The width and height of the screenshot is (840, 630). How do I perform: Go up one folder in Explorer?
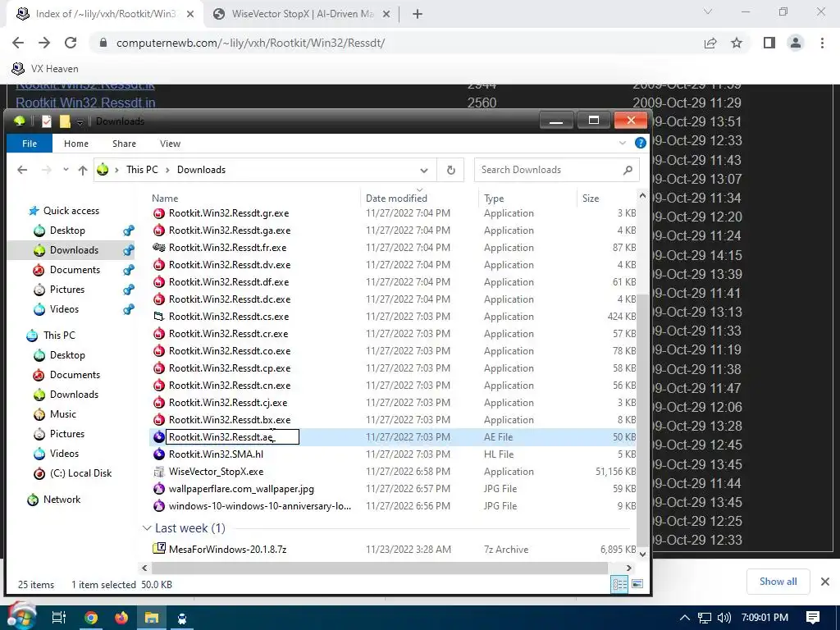click(x=83, y=170)
